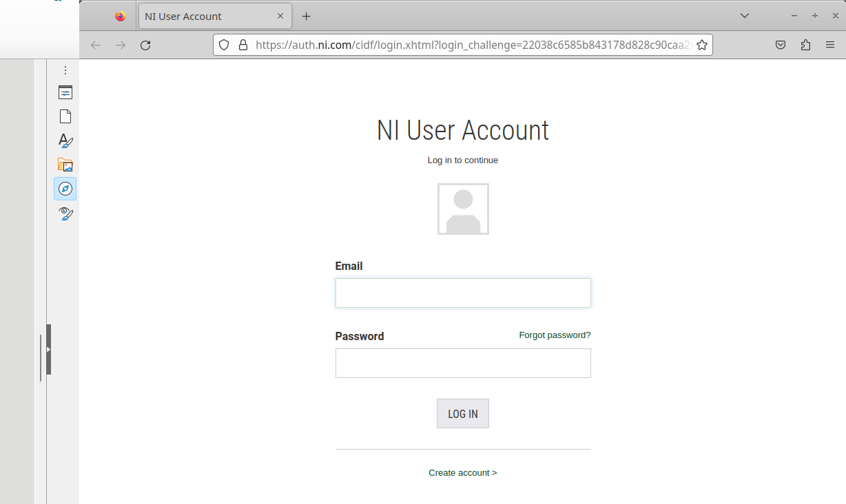Open the Properties sidebar deck icon
The width and height of the screenshot is (846, 504).
click(65, 92)
